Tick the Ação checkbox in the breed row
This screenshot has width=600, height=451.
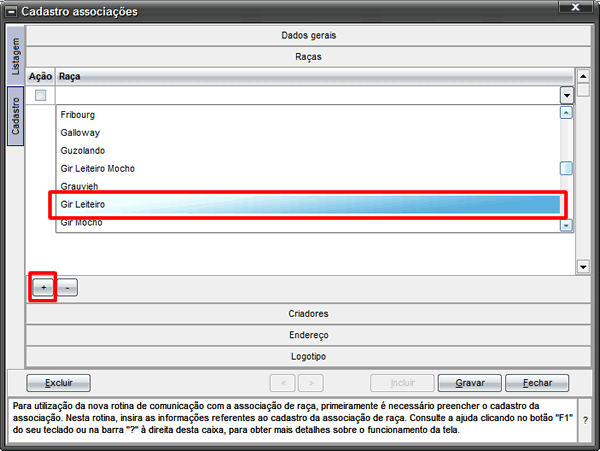(x=41, y=95)
